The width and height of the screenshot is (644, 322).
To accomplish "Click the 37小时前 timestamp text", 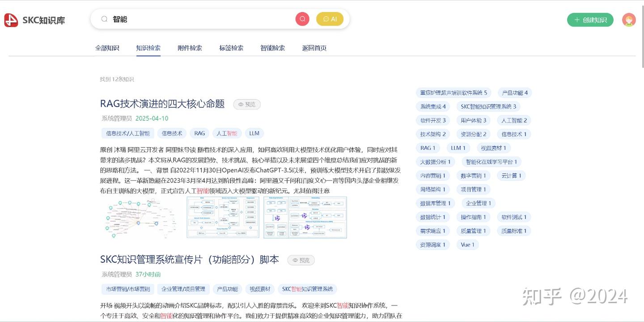I will click(148, 274).
